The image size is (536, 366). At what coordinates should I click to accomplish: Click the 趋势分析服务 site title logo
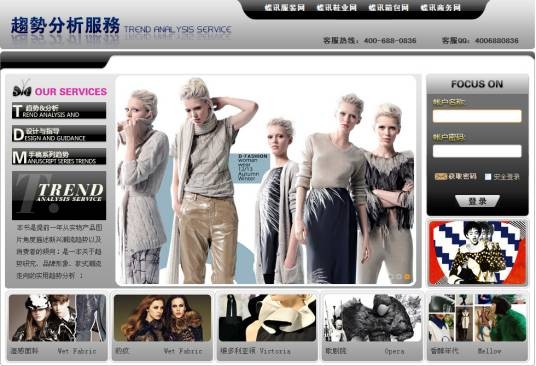(65, 26)
